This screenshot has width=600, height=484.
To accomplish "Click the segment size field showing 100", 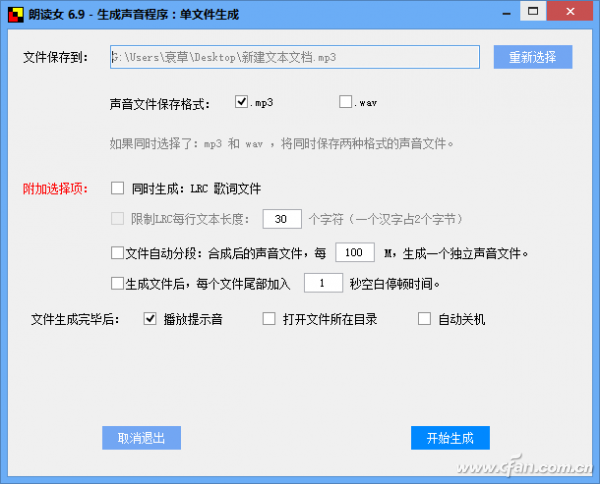I will coord(355,253).
